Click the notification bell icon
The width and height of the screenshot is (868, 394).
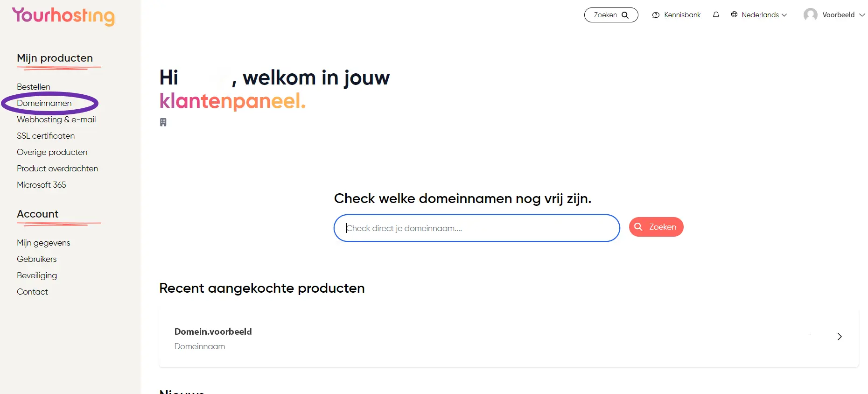(716, 15)
